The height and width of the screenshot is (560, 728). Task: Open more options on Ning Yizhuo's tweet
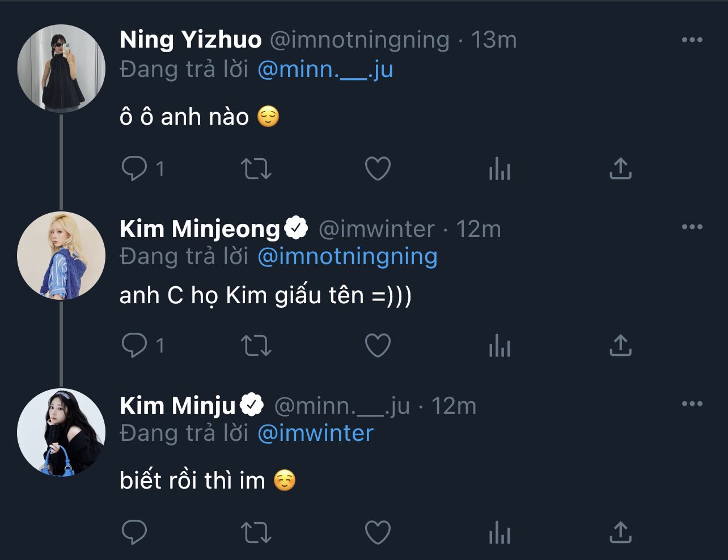[692, 40]
